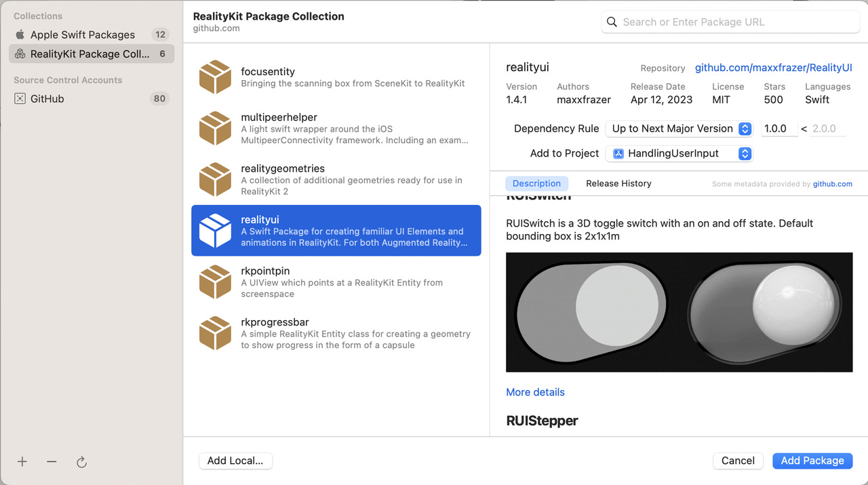Switch to the Description tab
Viewport: 868px width, 485px height.
pyautogui.click(x=536, y=183)
